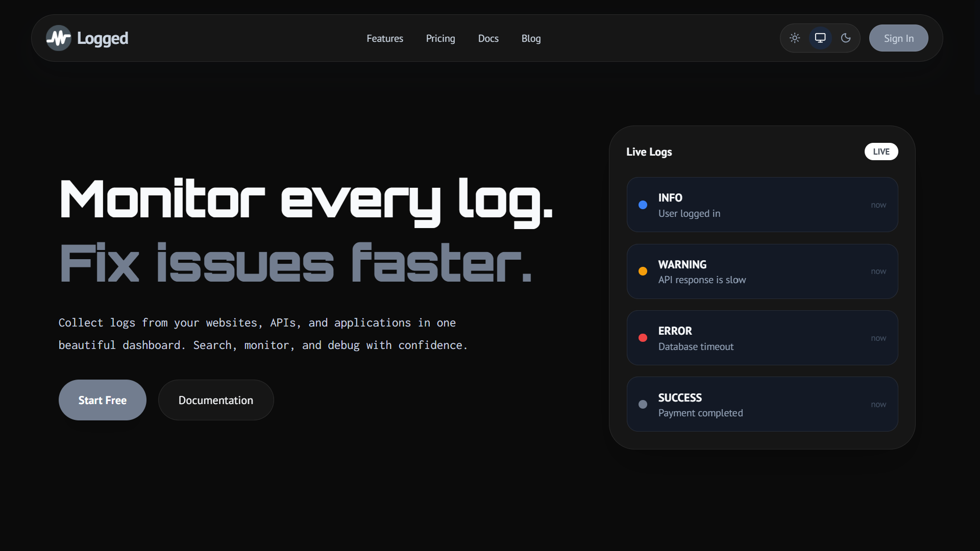Click the Logged brand name text

(103, 39)
